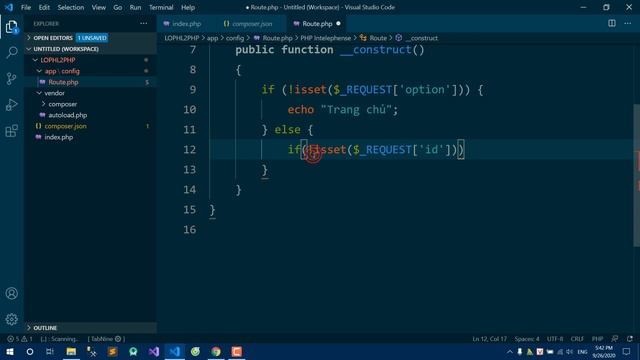Open the Manage gear icon
The height and width of the screenshot is (360, 640).
coord(11,319)
